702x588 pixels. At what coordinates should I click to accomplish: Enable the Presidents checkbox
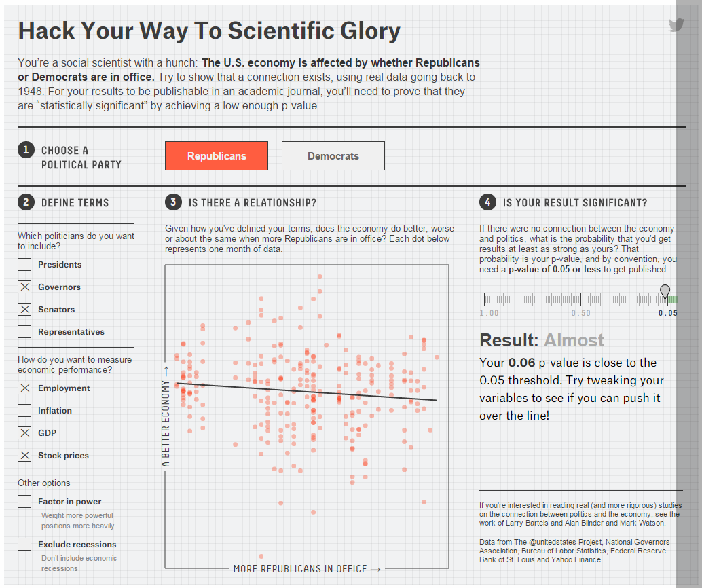[24, 265]
